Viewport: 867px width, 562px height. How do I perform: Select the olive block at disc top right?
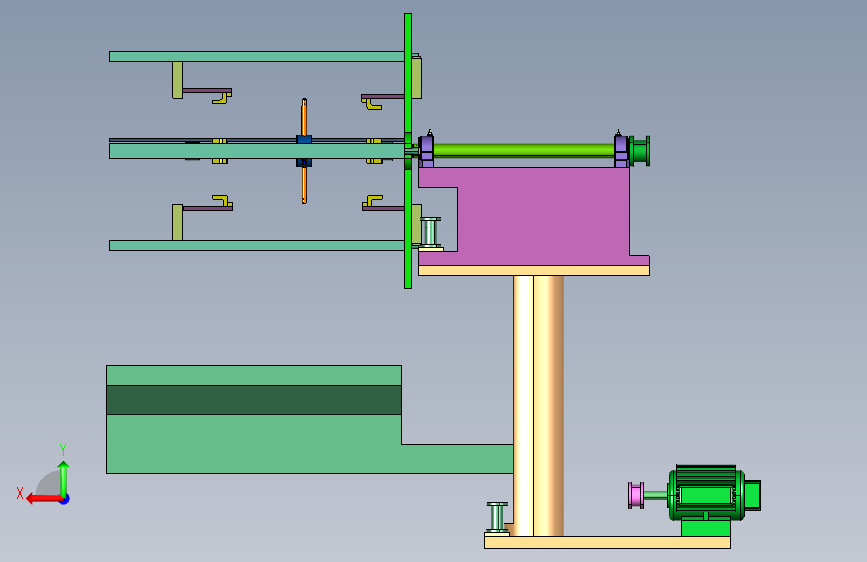point(417,77)
